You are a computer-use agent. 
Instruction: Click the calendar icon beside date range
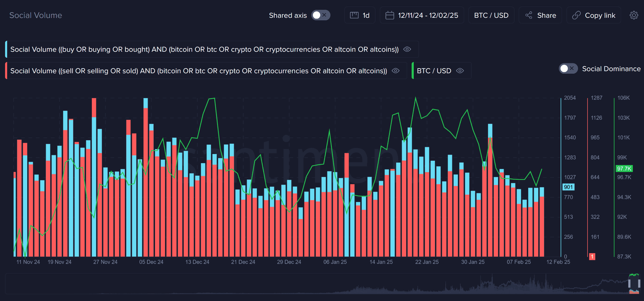click(390, 15)
